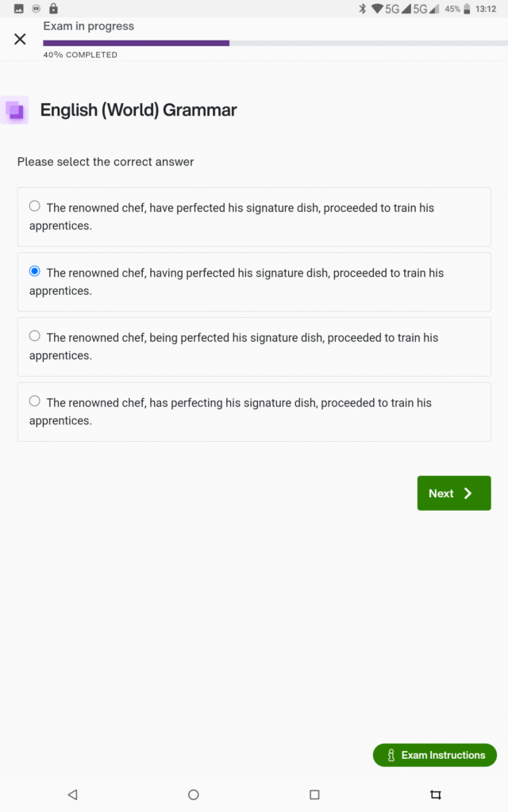Tap the screenshot crop icon in navigation bar

[x=435, y=794]
